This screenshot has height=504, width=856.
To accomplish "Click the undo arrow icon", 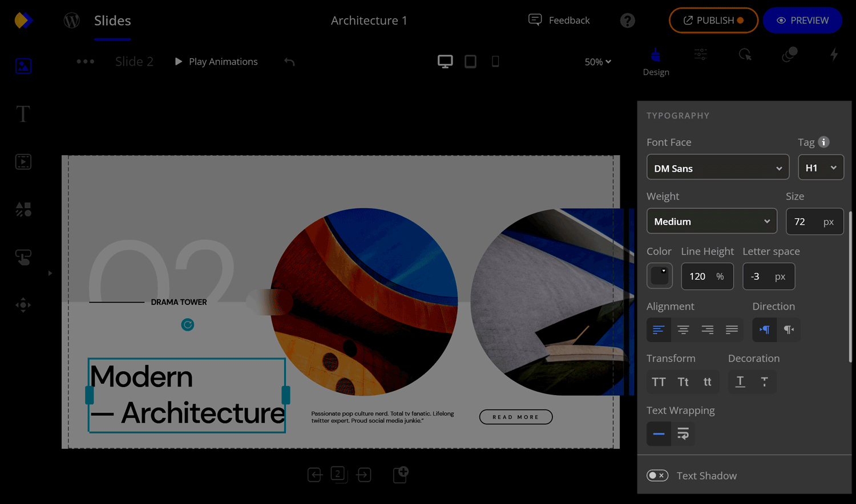I will pos(290,62).
